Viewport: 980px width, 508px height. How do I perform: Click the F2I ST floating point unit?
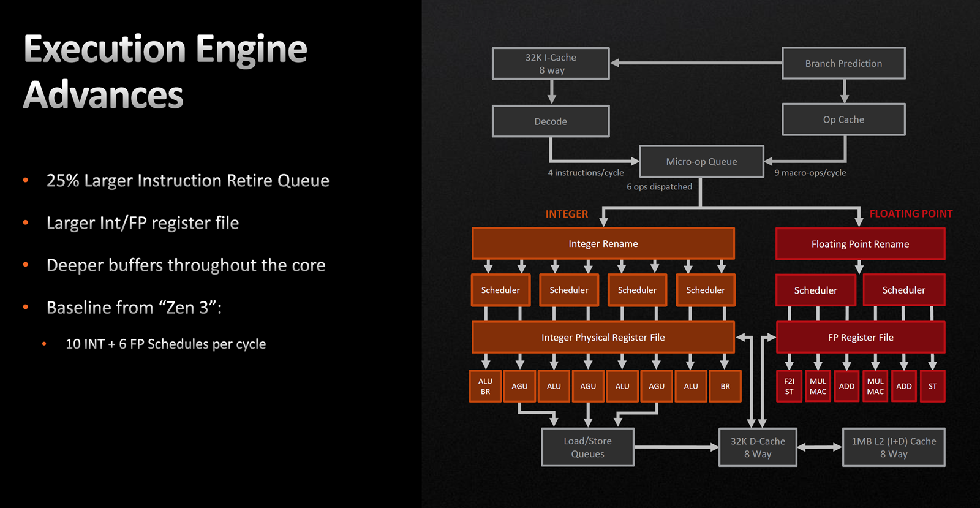(789, 386)
